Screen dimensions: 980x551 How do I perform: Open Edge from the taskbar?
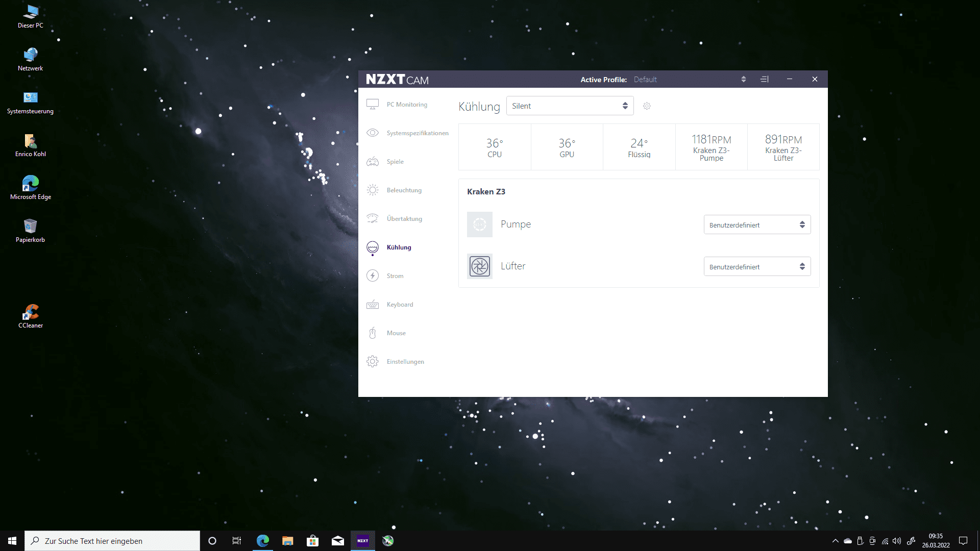263,541
